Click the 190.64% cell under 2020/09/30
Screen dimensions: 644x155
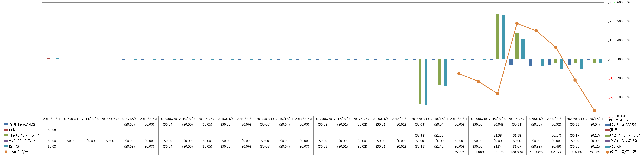point(575,152)
